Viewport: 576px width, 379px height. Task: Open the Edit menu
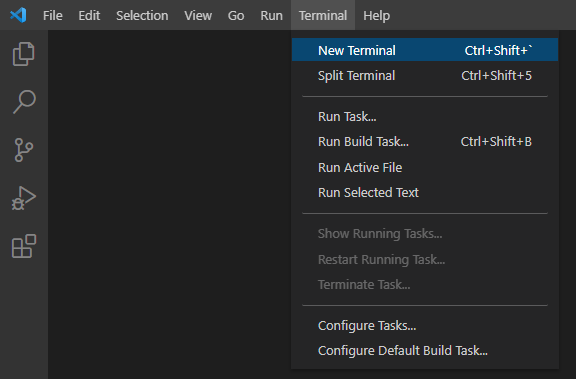click(x=89, y=15)
